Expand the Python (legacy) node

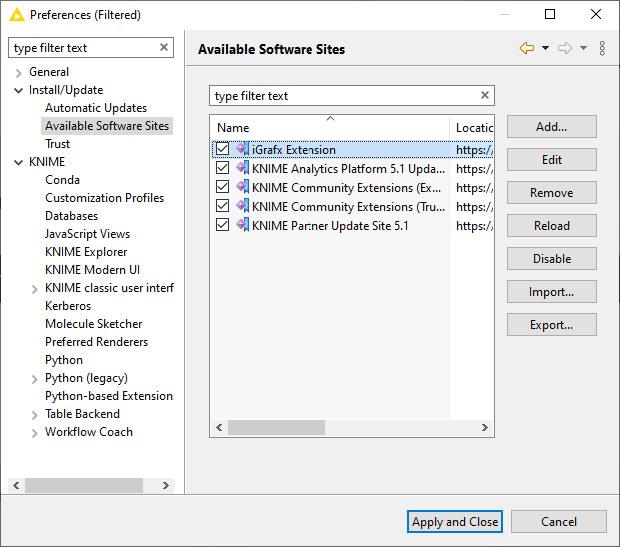pos(35,379)
